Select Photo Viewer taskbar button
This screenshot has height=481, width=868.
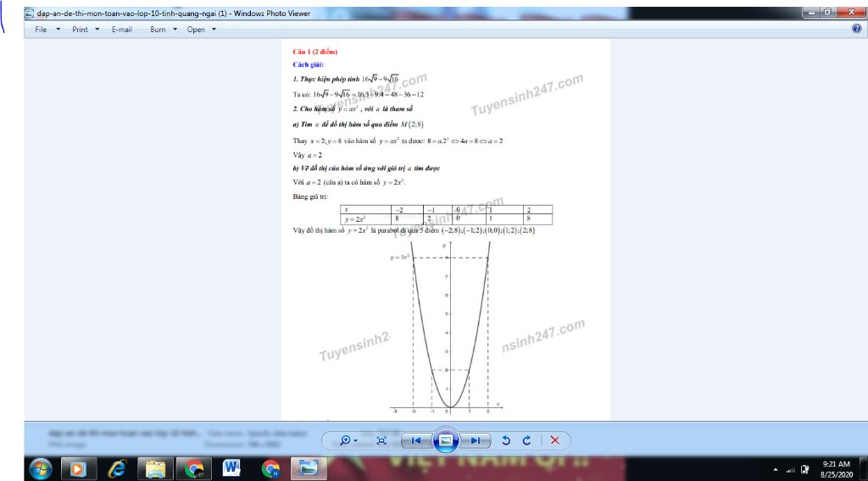pyautogui.click(x=309, y=469)
